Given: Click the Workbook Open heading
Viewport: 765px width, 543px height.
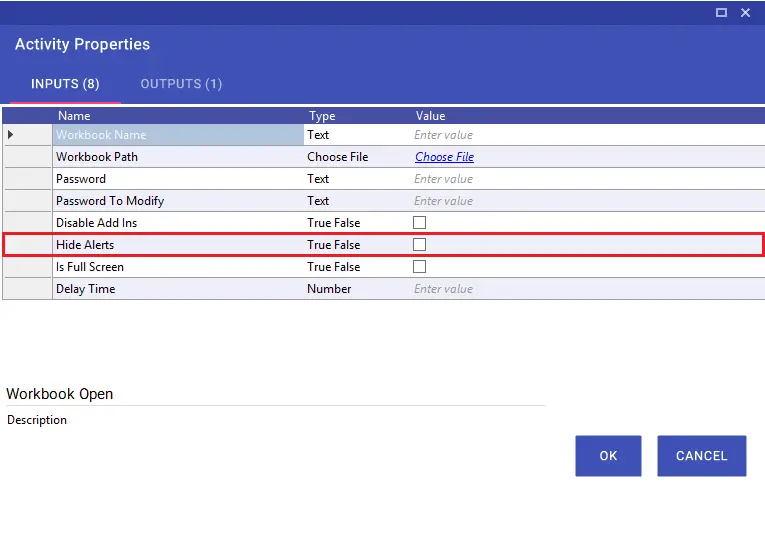Looking at the screenshot, I should tap(60, 394).
